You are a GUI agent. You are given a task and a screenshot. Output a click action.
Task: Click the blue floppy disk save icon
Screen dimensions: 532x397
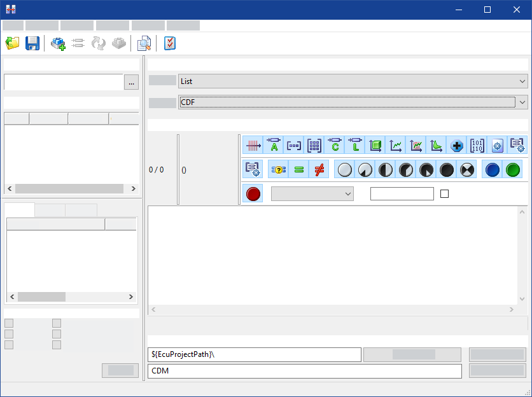coord(32,43)
